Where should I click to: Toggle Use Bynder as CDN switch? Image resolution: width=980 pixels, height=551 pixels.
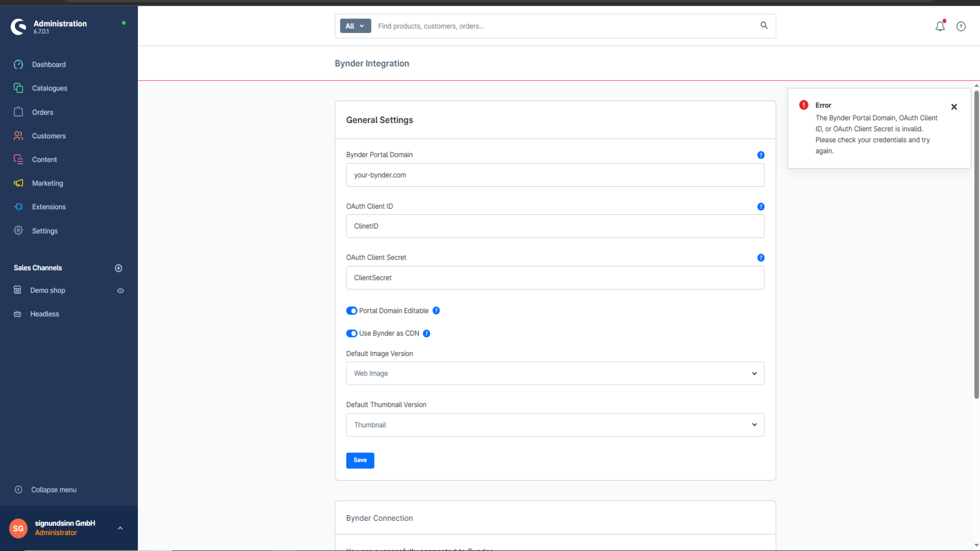click(352, 333)
